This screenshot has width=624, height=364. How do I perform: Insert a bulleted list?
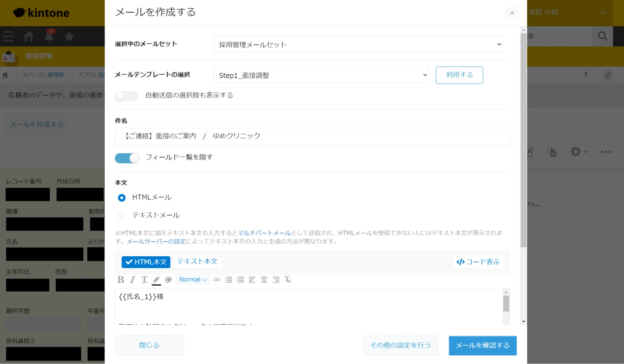point(228,280)
